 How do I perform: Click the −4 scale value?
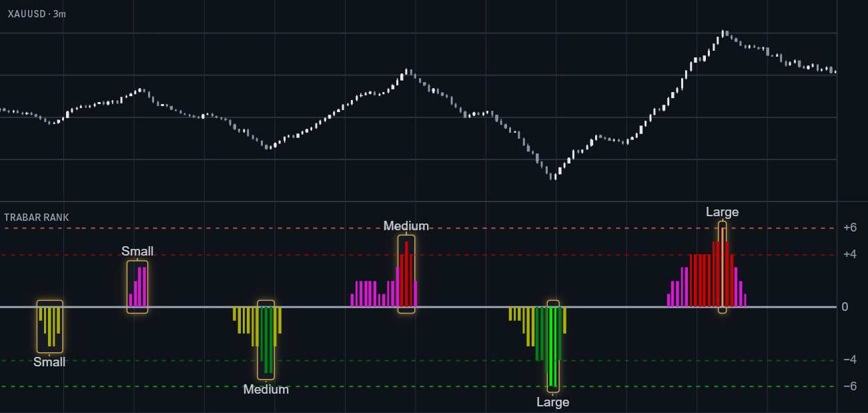click(x=849, y=360)
